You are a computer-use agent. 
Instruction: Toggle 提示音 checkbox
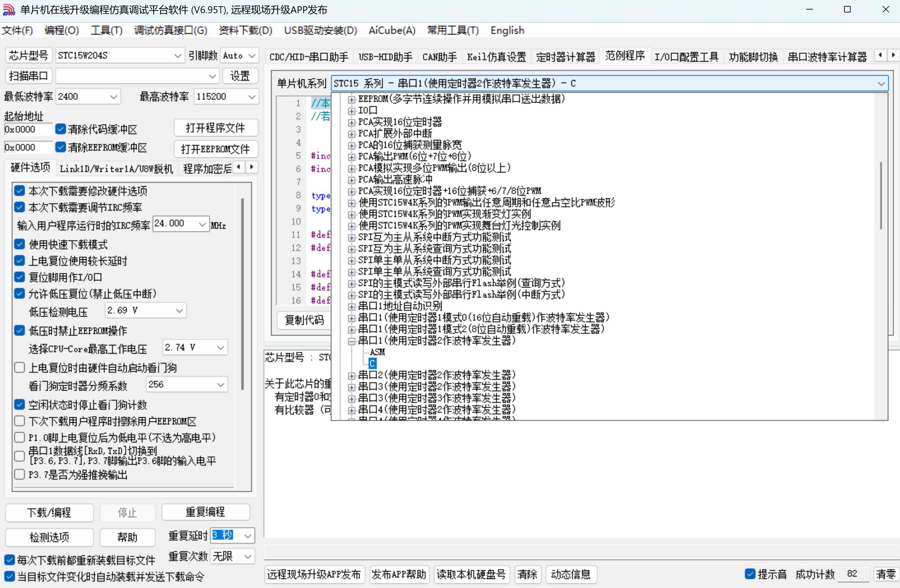(750, 574)
